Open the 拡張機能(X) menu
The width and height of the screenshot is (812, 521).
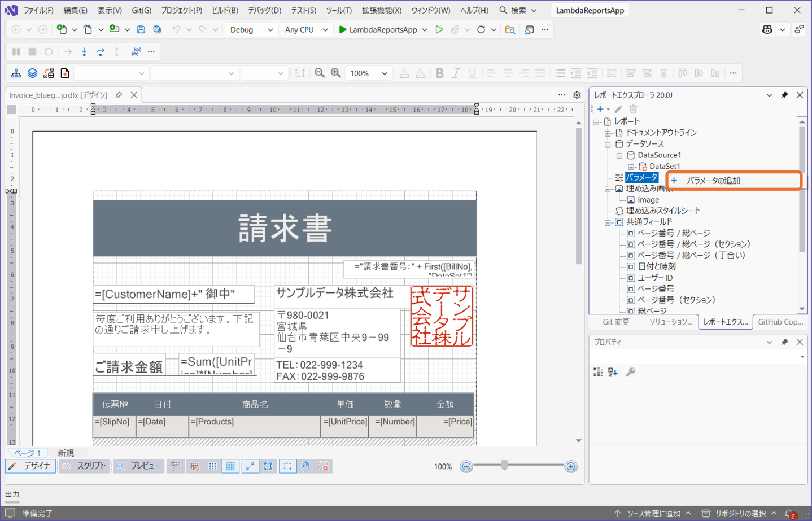[382, 10]
